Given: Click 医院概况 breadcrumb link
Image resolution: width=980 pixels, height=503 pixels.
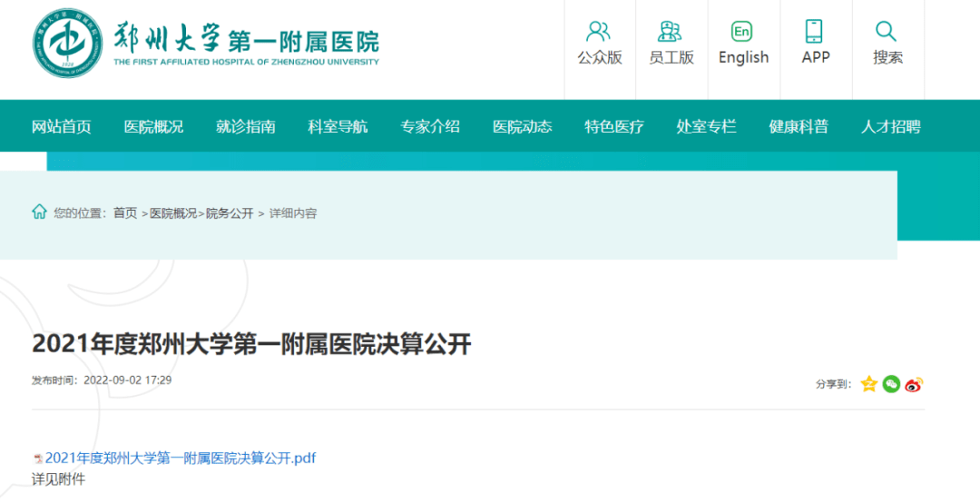Looking at the screenshot, I should click(173, 213).
